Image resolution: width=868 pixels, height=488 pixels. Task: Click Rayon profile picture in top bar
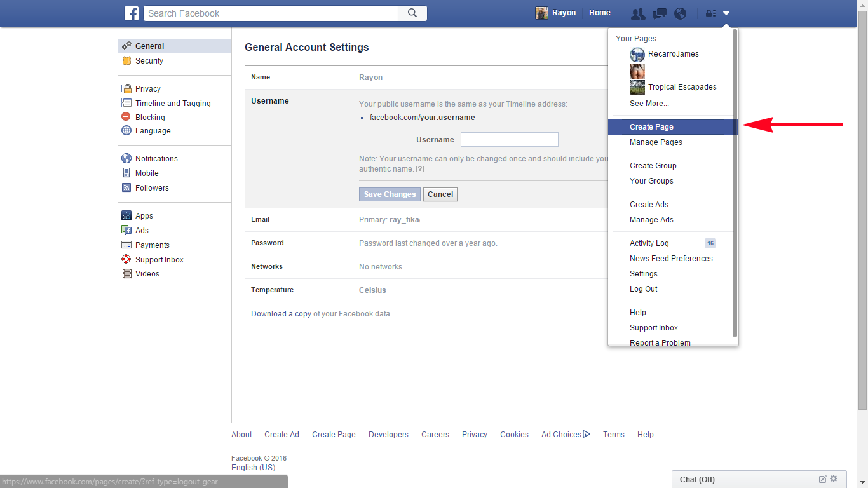(542, 13)
